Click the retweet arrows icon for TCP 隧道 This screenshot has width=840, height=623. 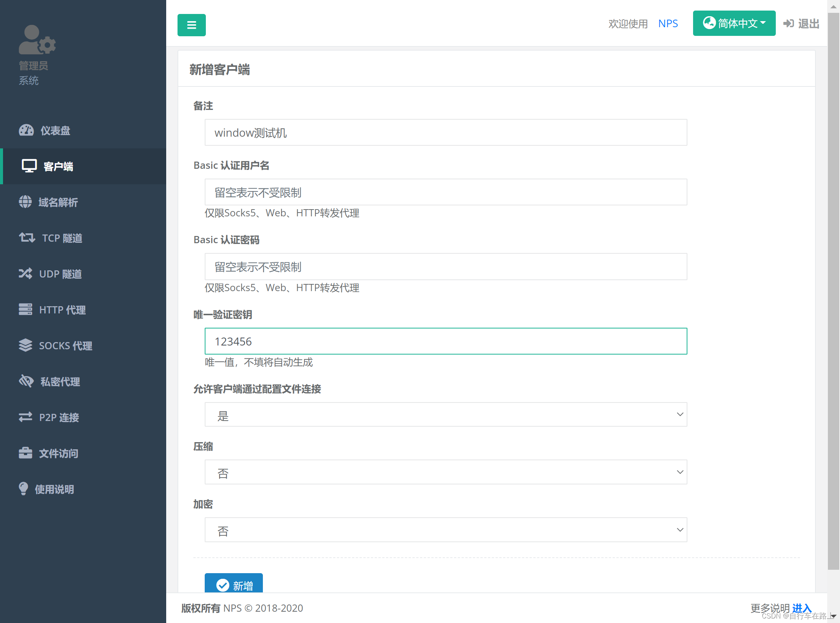pyautogui.click(x=27, y=238)
